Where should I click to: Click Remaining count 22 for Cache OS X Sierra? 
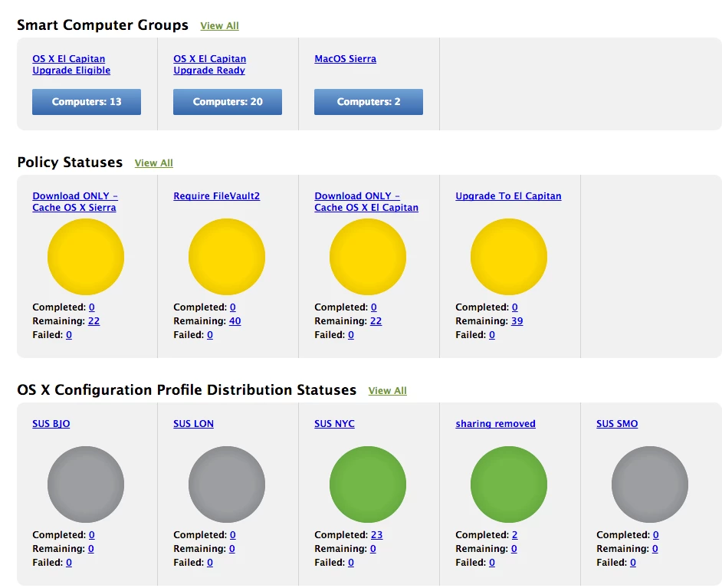point(94,321)
